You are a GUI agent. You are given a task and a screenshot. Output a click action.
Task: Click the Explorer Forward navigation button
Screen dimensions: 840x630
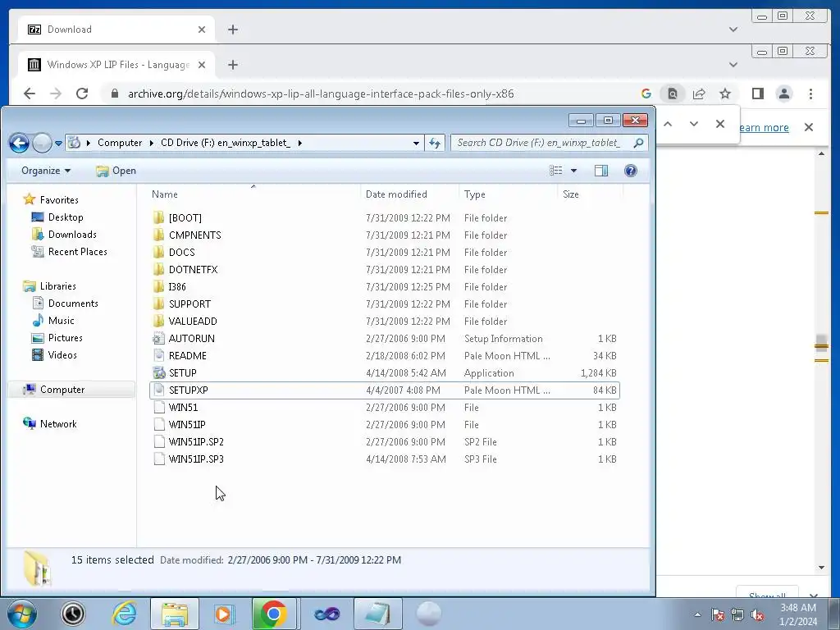(42, 143)
